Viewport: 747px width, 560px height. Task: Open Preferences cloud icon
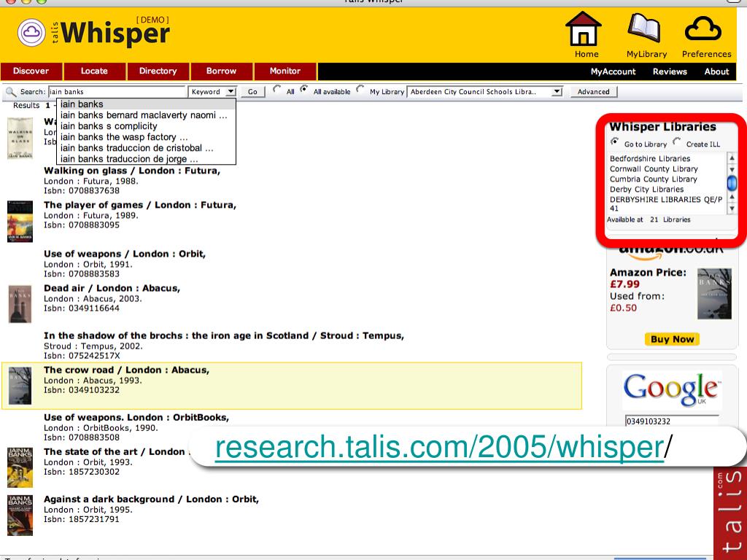pyautogui.click(x=703, y=28)
